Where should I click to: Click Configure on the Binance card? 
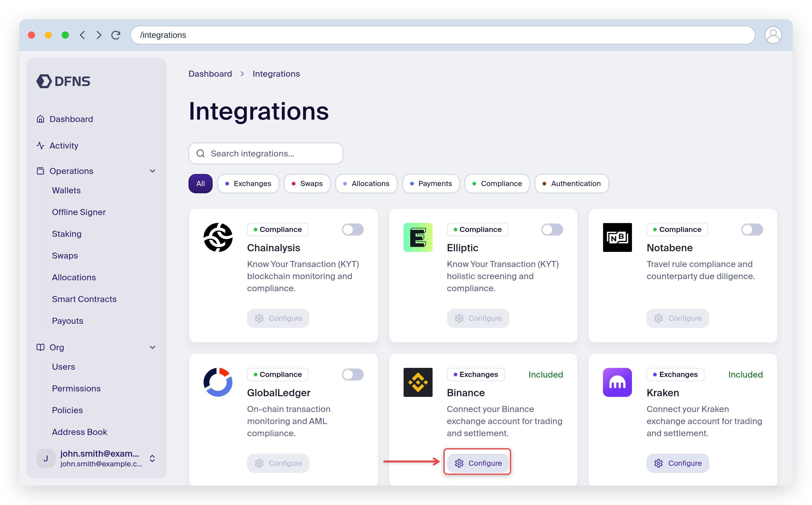click(x=478, y=463)
